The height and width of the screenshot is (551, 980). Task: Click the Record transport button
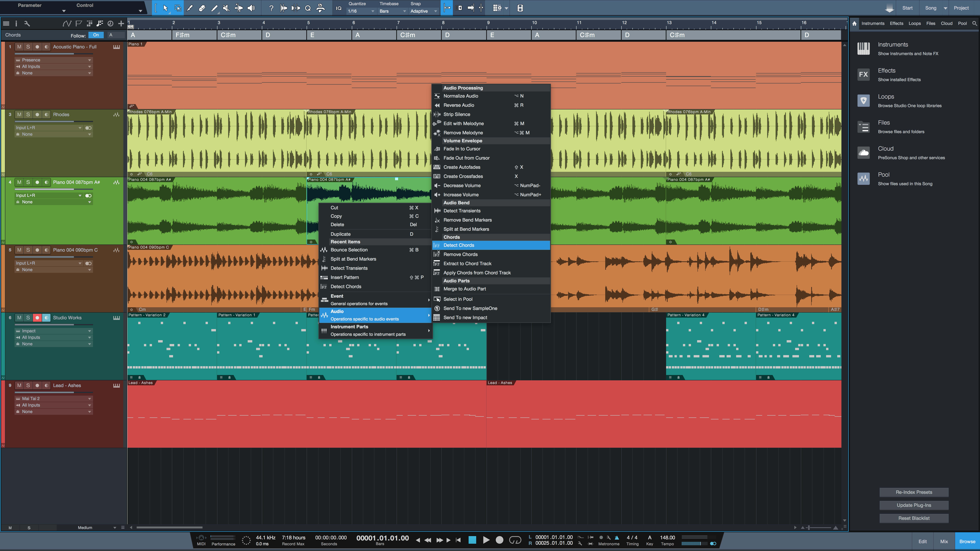pyautogui.click(x=500, y=540)
